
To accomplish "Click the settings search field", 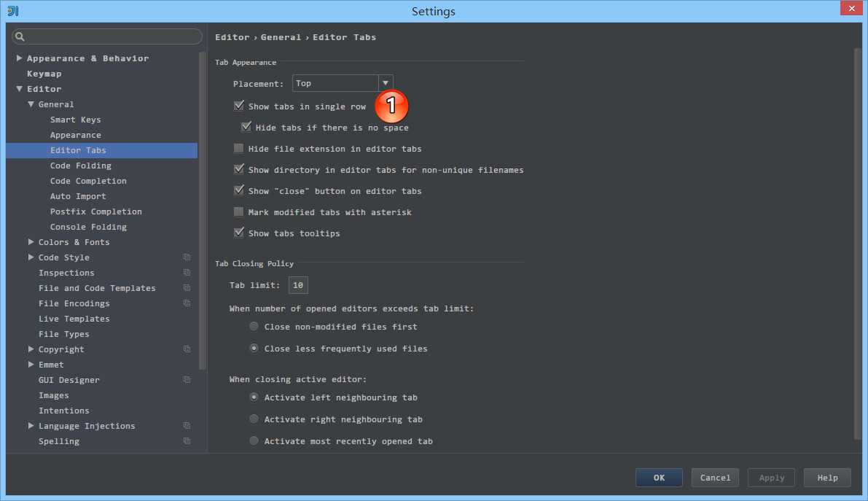I will (x=107, y=36).
